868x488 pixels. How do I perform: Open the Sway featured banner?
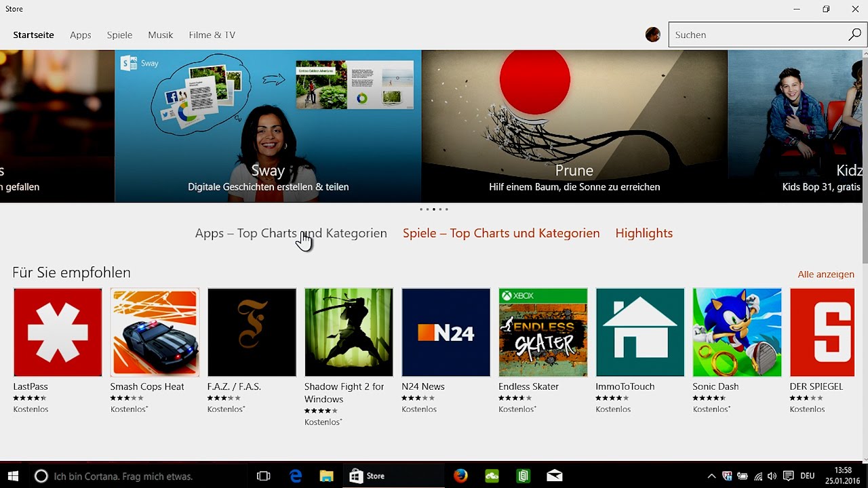click(268, 126)
